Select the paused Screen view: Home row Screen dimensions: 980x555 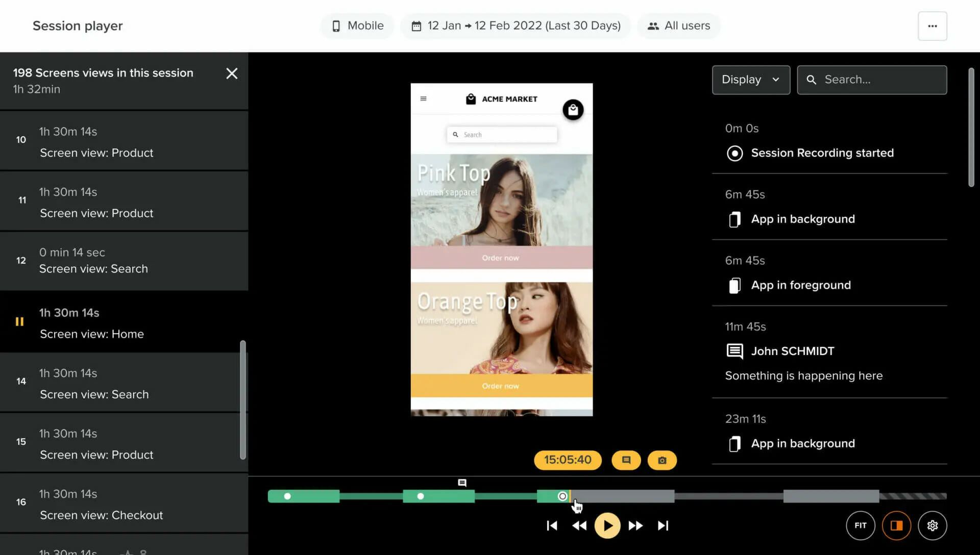(124, 322)
